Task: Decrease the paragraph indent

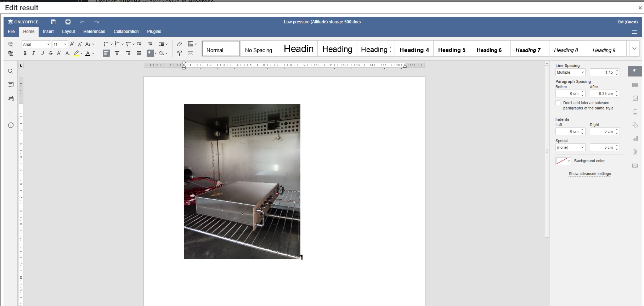Action: [139, 44]
